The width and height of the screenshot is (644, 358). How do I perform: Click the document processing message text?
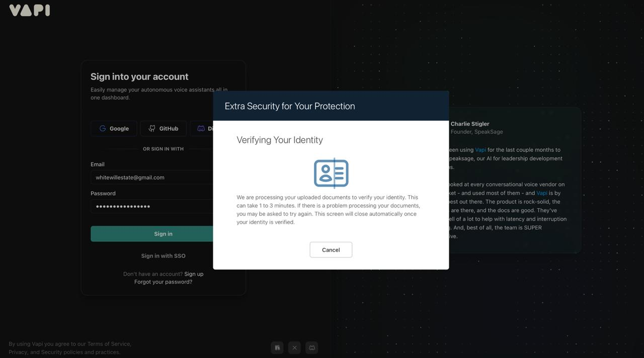coord(329,210)
